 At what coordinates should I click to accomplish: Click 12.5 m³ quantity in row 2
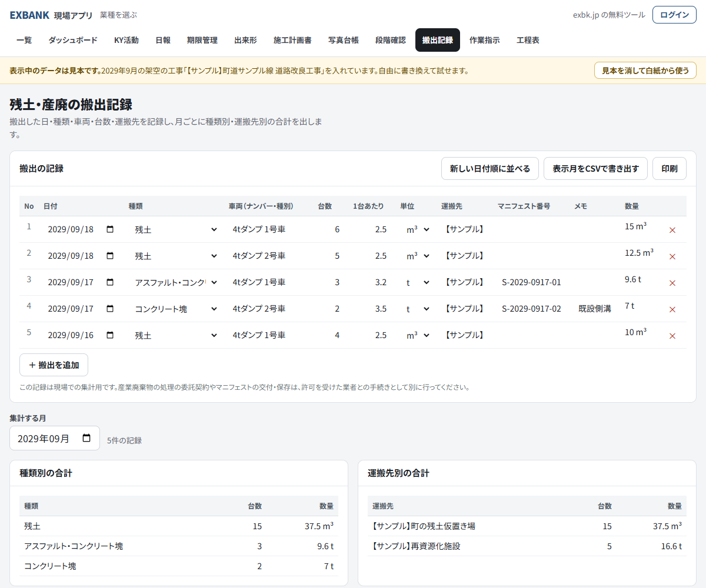(639, 252)
